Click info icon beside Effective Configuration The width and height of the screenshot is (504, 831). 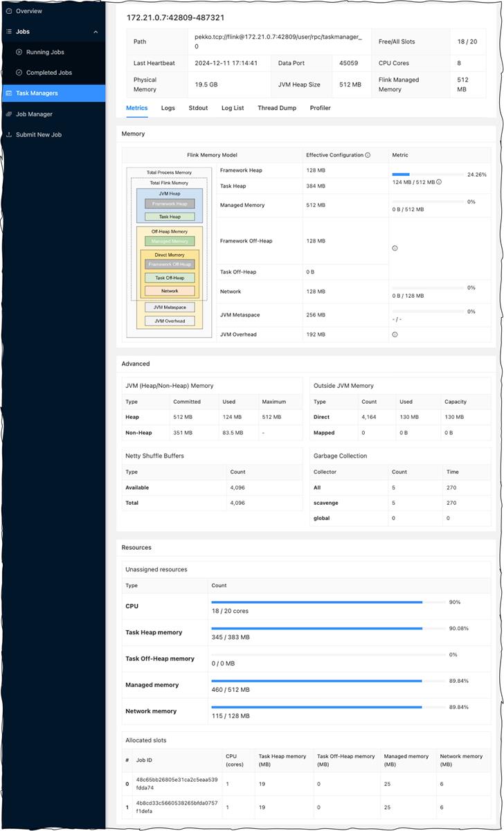[x=368, y=155]
